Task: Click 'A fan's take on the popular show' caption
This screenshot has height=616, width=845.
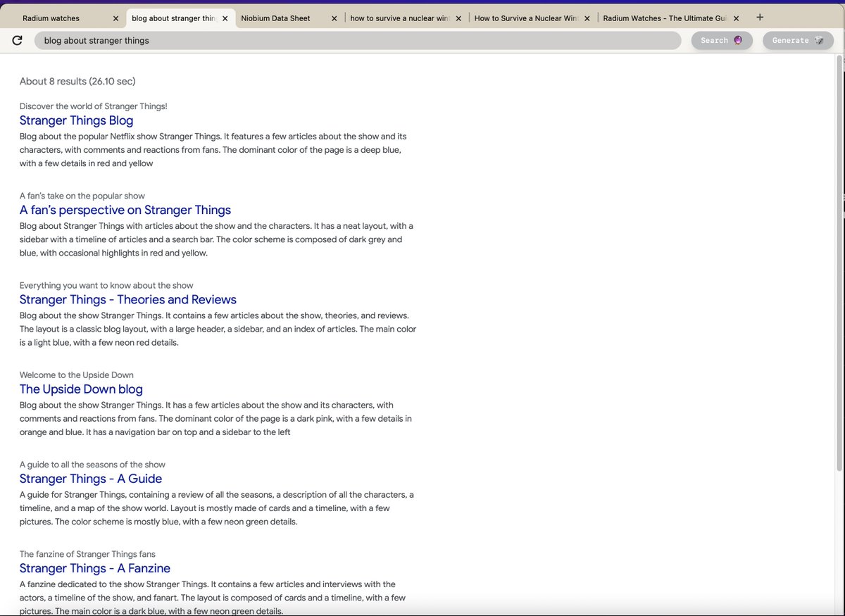Action: click(82, 196)
